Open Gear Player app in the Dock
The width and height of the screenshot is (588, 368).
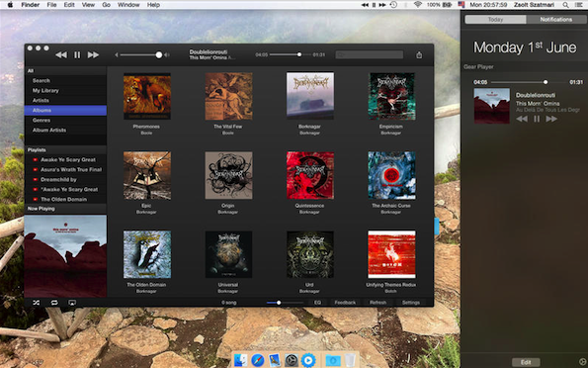tap(308, 360)
